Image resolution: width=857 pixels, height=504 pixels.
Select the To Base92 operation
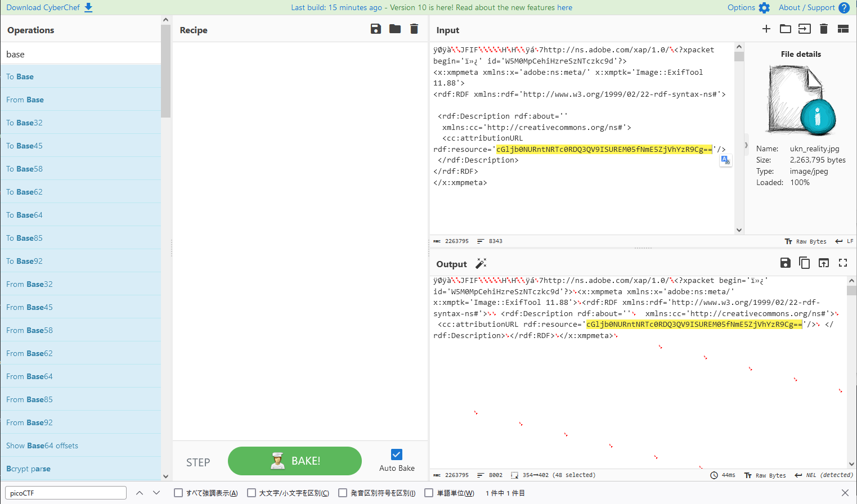pos(80,261)
